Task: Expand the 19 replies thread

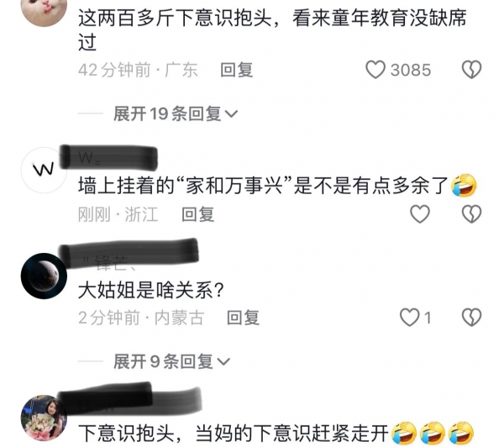Action: click(x=176, y=113)
